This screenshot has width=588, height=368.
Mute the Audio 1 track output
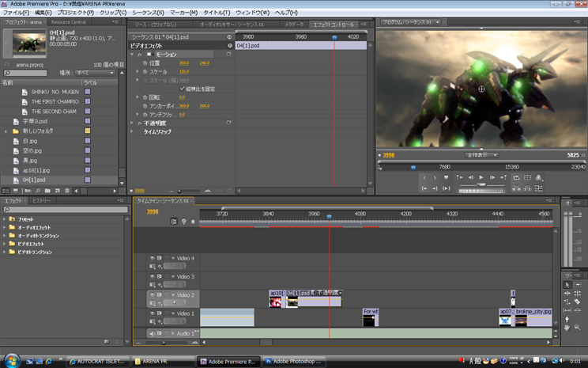tap(152, 333)
